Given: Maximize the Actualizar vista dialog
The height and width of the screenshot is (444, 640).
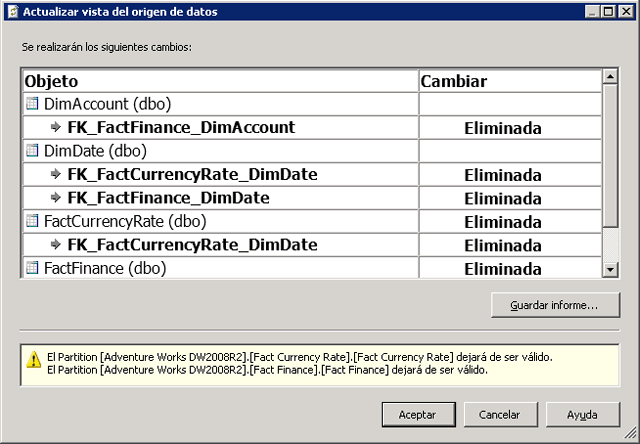Looking at the screenshot, I should [x=608, y=11].
